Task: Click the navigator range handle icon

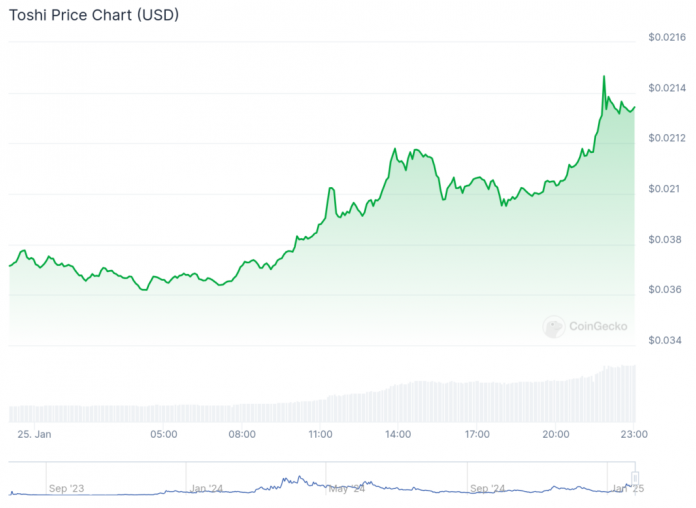Action: pyautogui.click(x=634, y=479)
